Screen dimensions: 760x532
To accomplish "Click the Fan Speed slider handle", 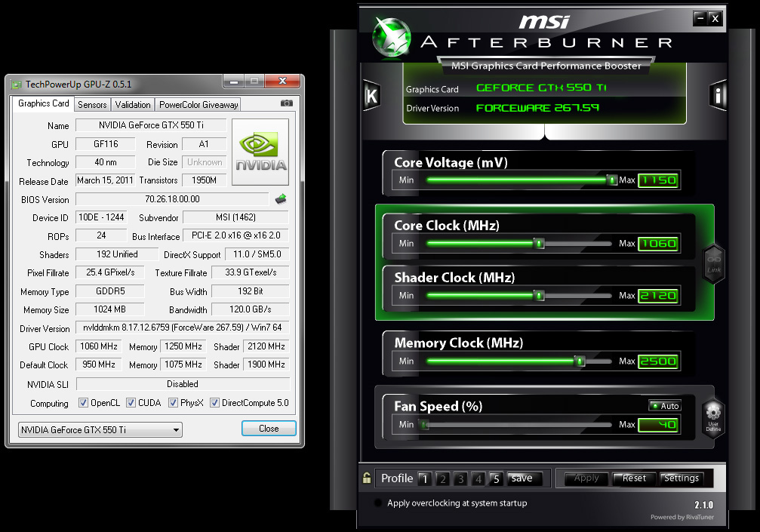I will coord(425,425).
